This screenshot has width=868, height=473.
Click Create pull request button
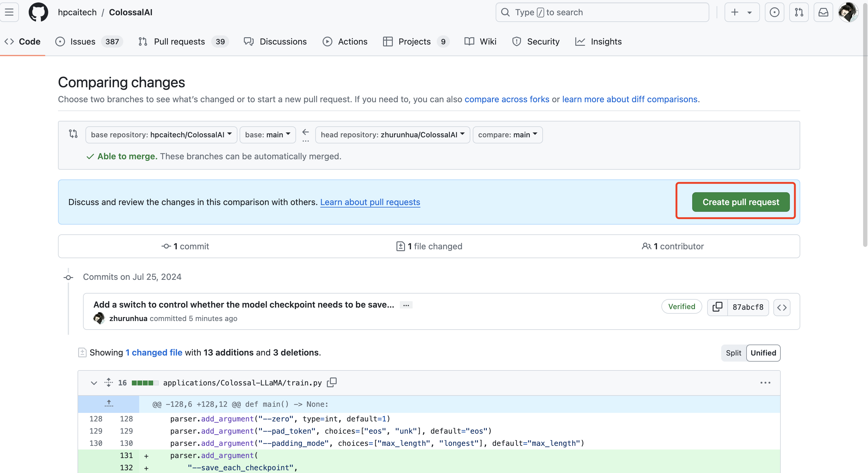coord(741,202)
